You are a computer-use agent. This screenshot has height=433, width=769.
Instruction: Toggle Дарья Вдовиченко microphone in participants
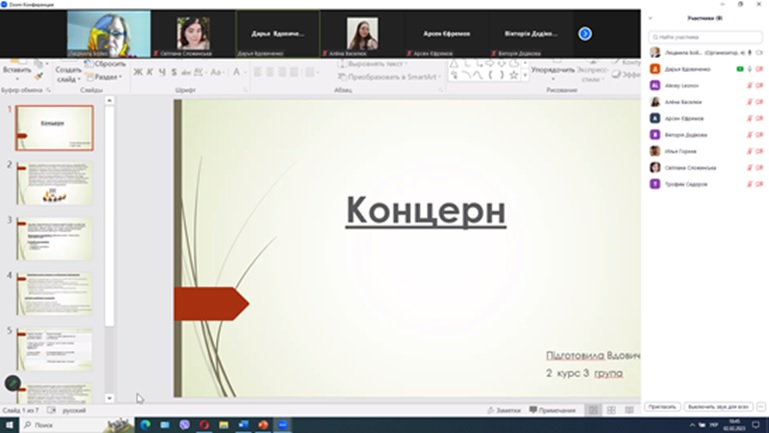750,69
